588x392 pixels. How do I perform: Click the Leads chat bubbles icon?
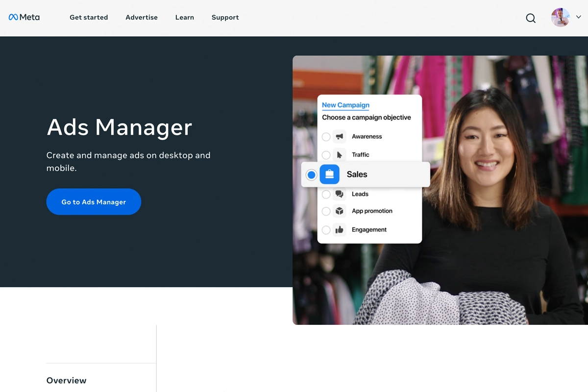point(339,195)
